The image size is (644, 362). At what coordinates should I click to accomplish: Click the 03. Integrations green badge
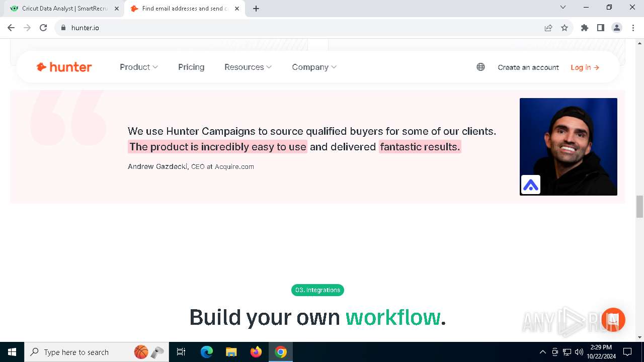317,290
